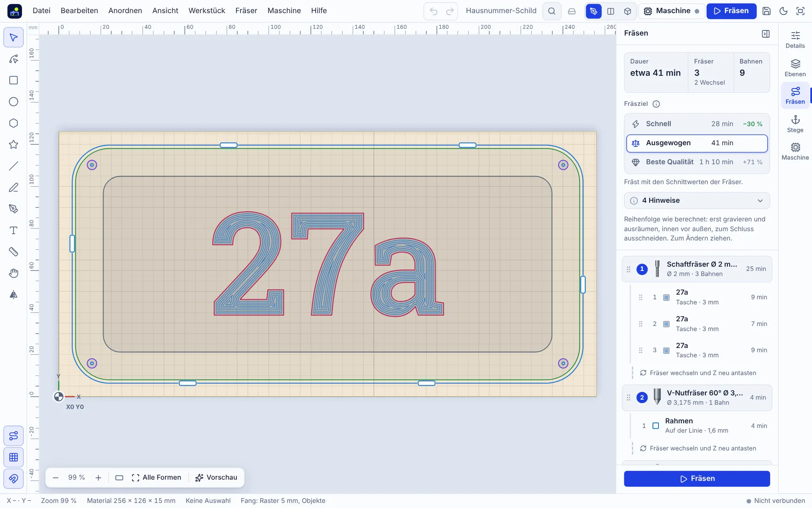The height and width of the screenshot is (508, 812).
Task: Click the redo arrow icon
Action: (x=450, y=11)
